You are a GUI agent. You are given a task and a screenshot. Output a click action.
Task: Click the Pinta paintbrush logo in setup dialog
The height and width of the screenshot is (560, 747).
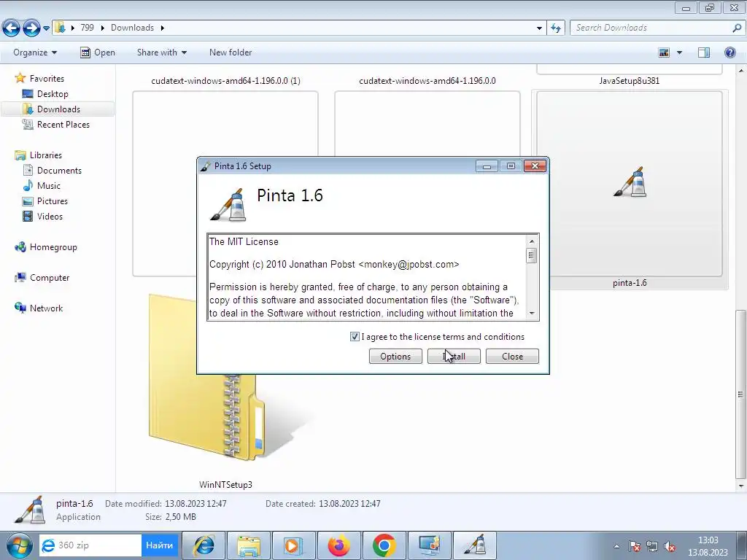click(x=228, y=205)
